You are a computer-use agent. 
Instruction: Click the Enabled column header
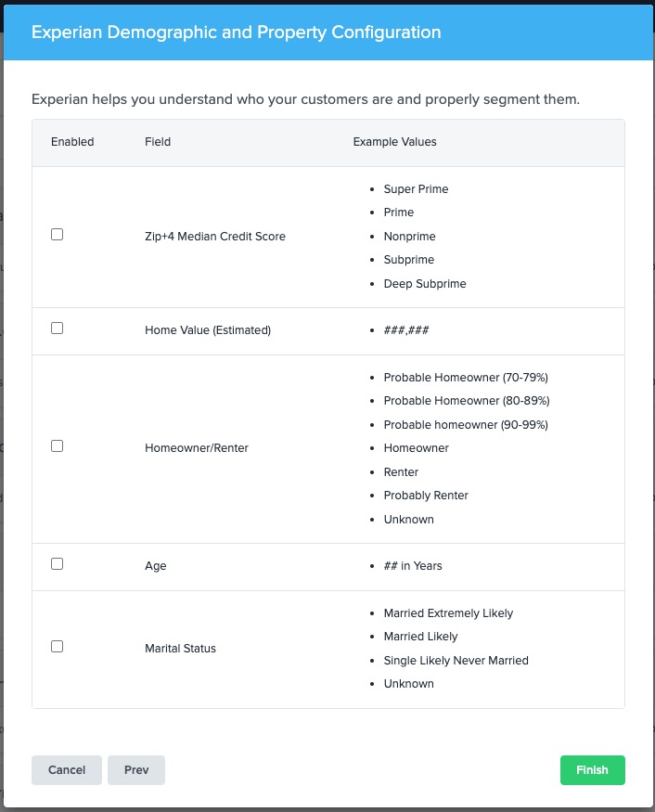point(72,142)
